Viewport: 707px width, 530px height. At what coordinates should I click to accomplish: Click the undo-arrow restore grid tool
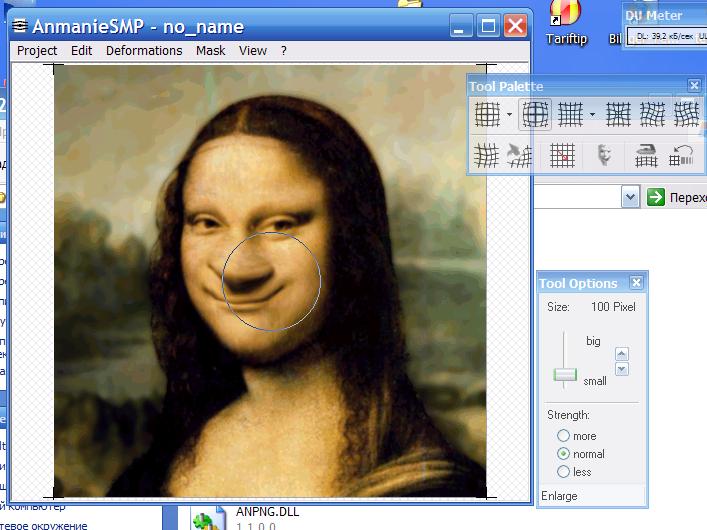[x=681, y=156]
